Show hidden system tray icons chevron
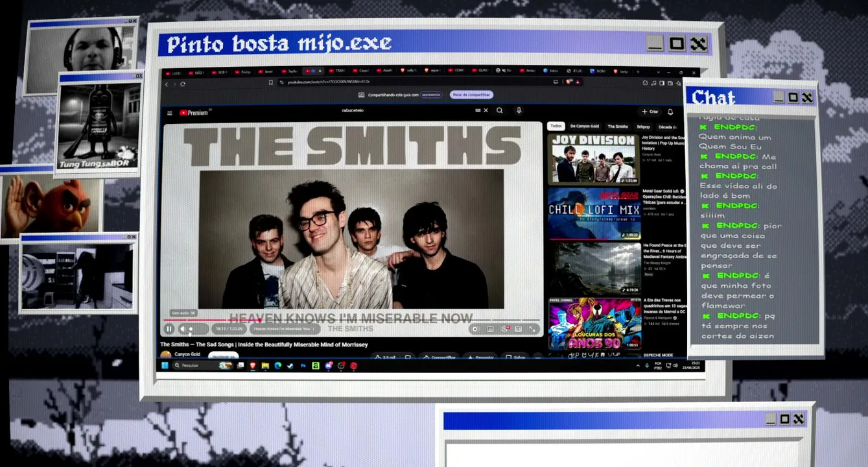 tap(639, 365)
